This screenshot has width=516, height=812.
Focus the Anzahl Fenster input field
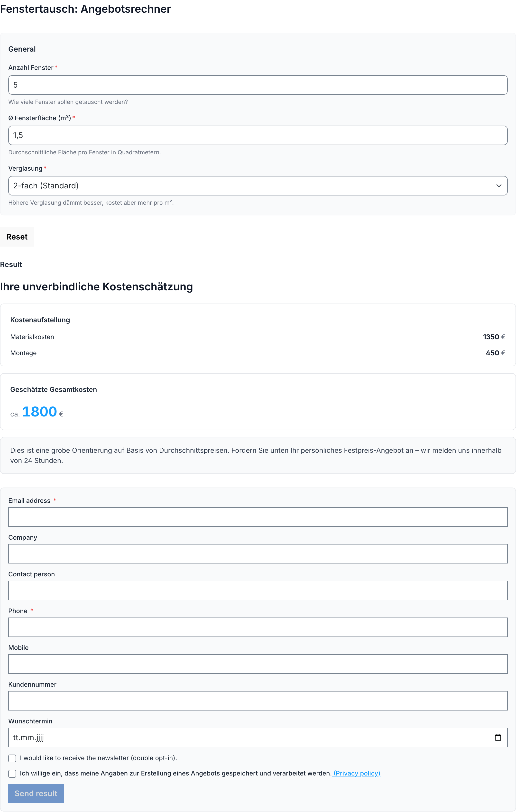click(x=258, y=85)
